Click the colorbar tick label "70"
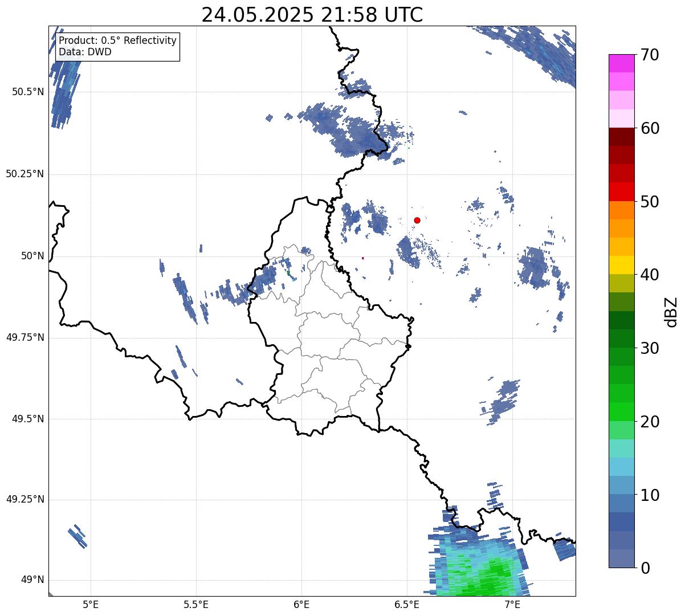 click(650, 55)
